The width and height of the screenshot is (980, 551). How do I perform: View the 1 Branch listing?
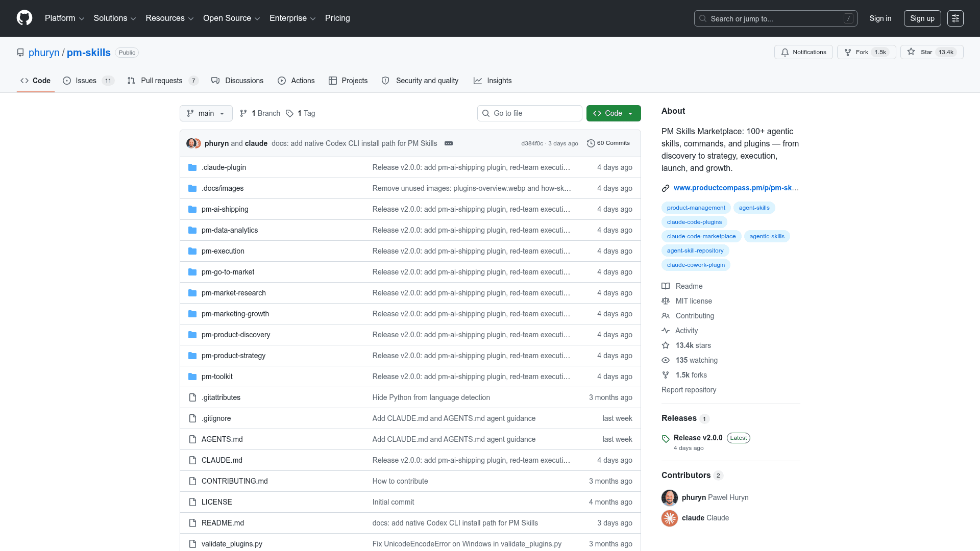pos(260,113)
